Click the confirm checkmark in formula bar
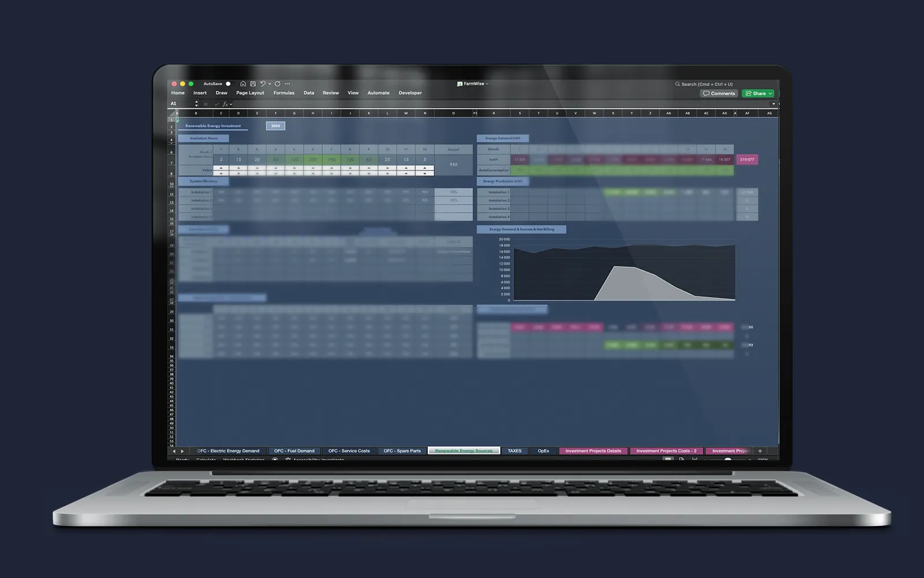Viewport: 924px width, 578px height. tap(217, 104)
